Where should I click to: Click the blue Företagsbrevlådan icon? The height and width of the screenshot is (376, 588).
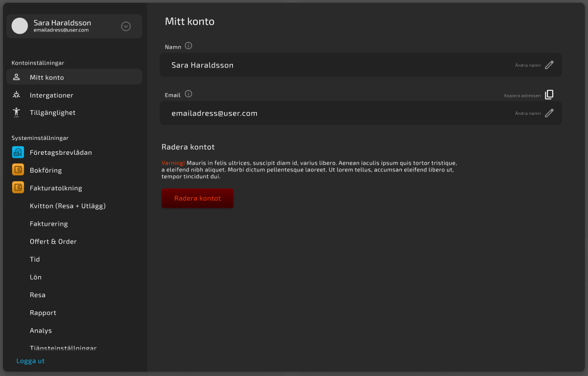[x=18, y=153]
